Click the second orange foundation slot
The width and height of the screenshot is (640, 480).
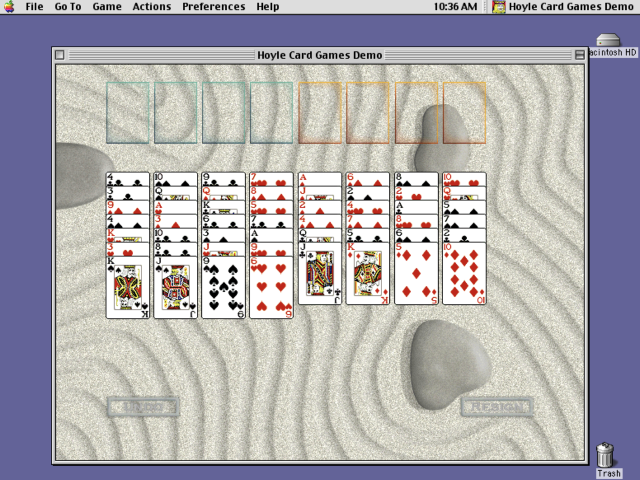coord(368,113)
